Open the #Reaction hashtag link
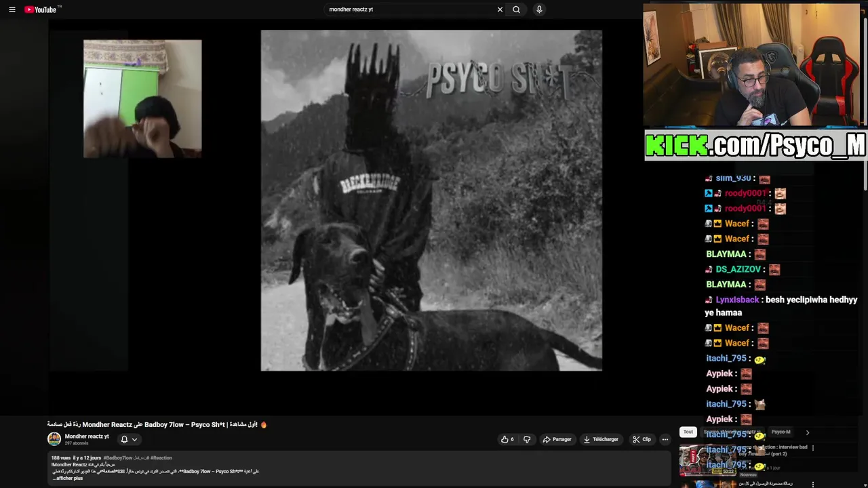Viewport: 868px width, 488px height. (x=161, y=458)
